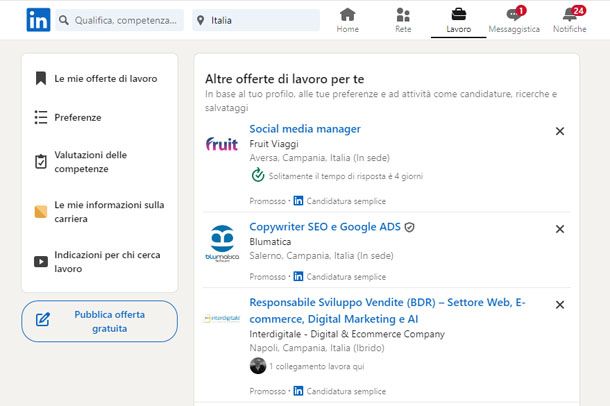This screenshot has height=406, width=610.
Task: Click the Rete people icon
Action: [x=403, y=15]
